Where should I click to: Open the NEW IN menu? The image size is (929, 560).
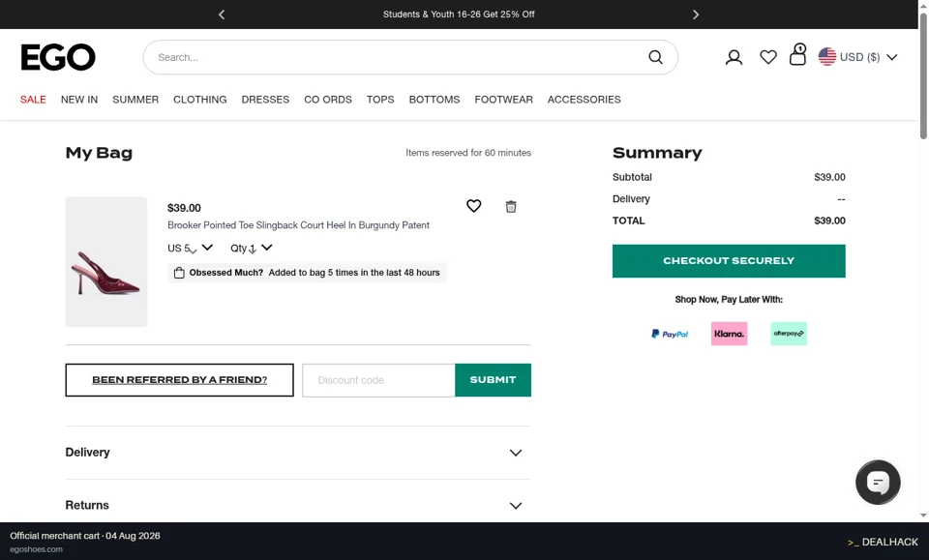[79, 100]
